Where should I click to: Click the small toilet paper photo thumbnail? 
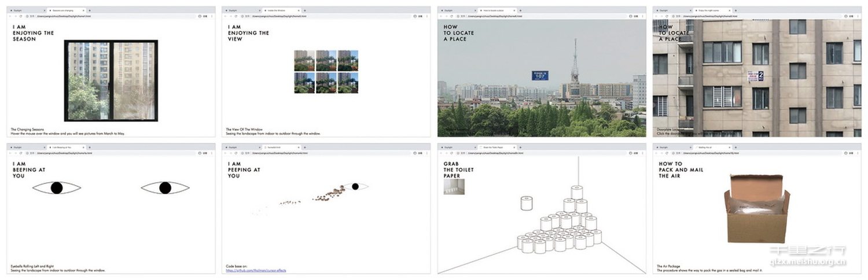click(x=454, y=187)
